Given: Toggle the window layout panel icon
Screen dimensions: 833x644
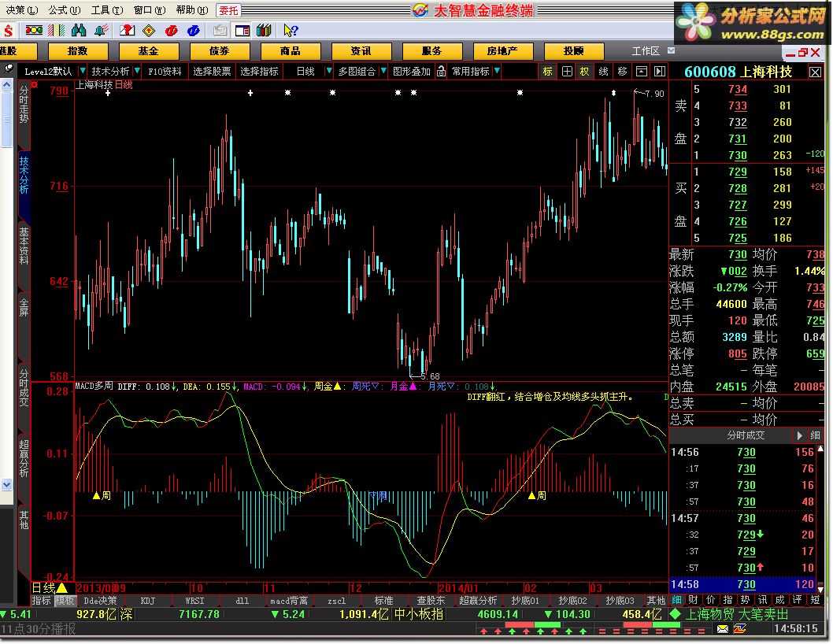Looking at the screenshot, I should click(242, 31).
